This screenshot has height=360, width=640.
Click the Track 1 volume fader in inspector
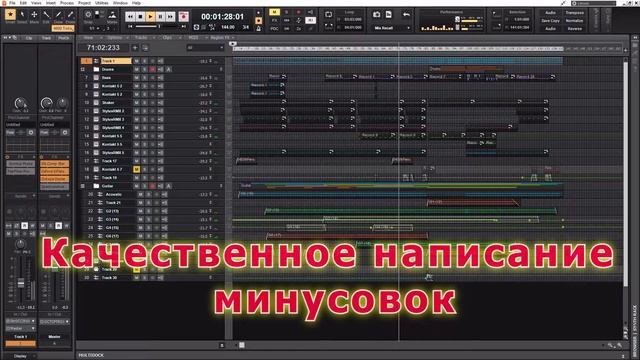(21, 282)
